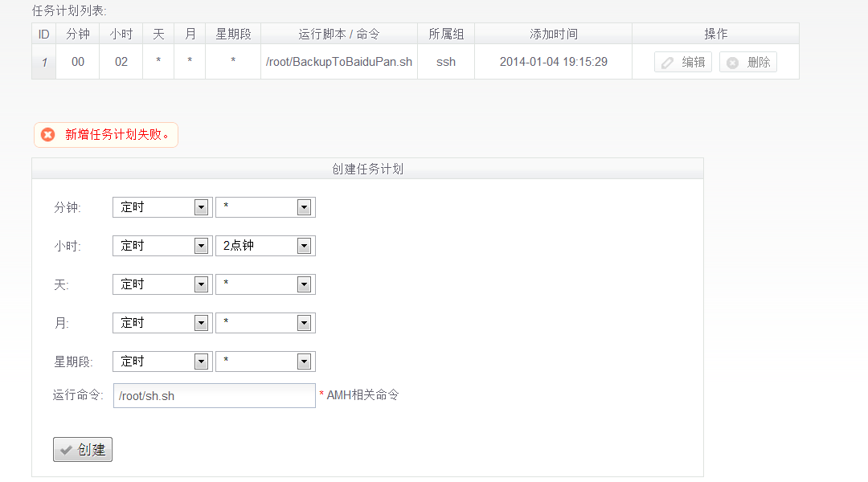Click the 新增任务计划失败 error message text

pyautogui.click(x=117, y=135)
